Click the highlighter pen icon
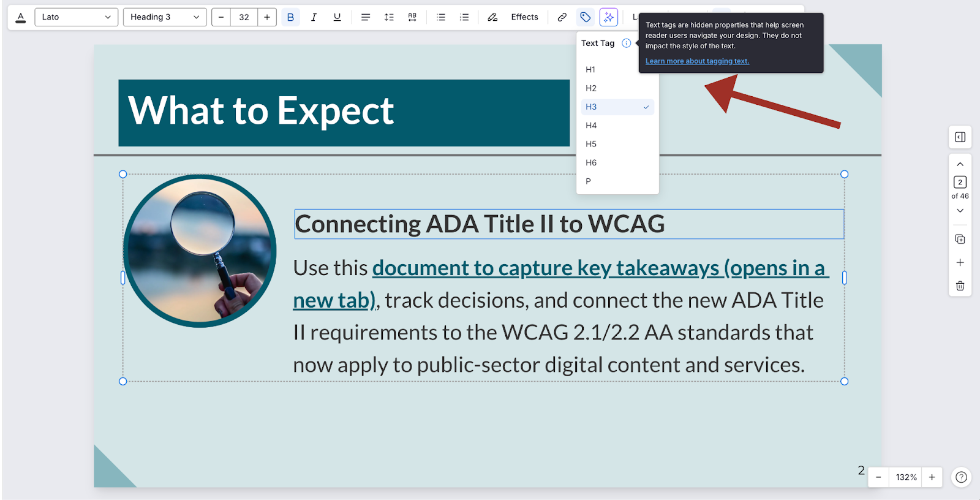This screenshot has width=980, height=500. [492, 17]
